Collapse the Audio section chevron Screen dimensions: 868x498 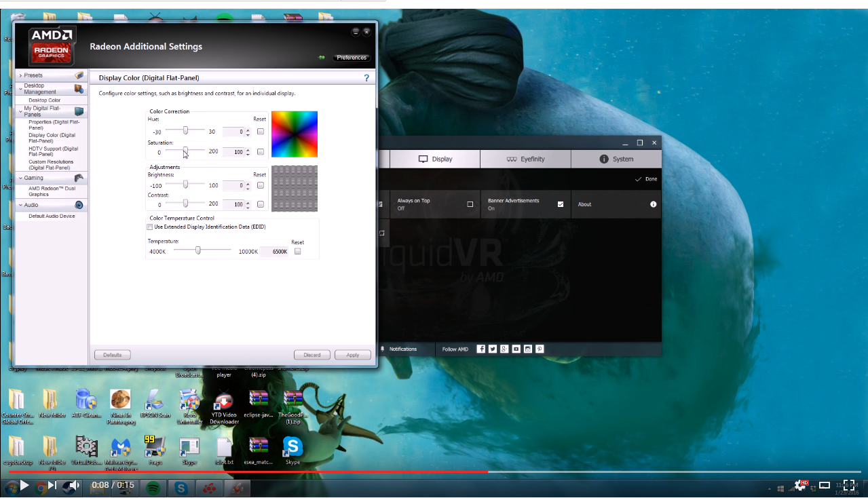click(x=20, y=205)
